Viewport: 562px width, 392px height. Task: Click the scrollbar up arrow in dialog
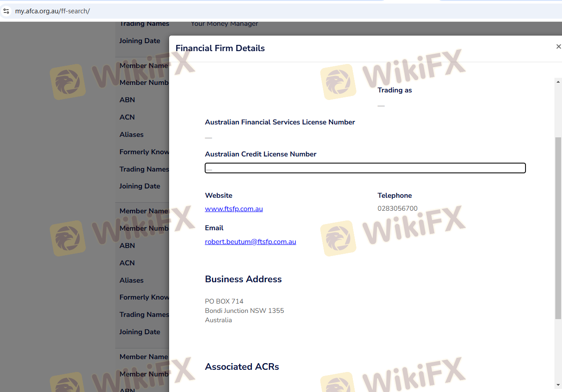click(x=558, y=81)
